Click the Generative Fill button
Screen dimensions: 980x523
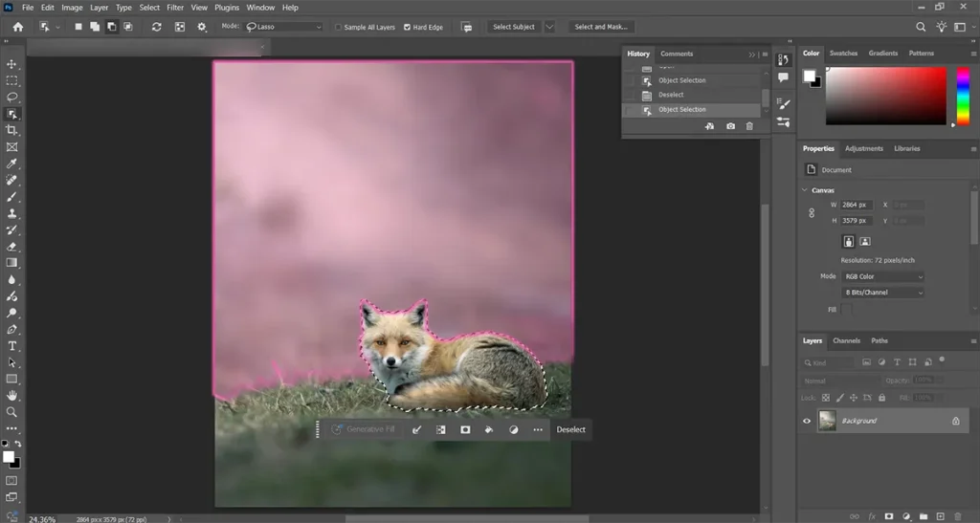363,429
